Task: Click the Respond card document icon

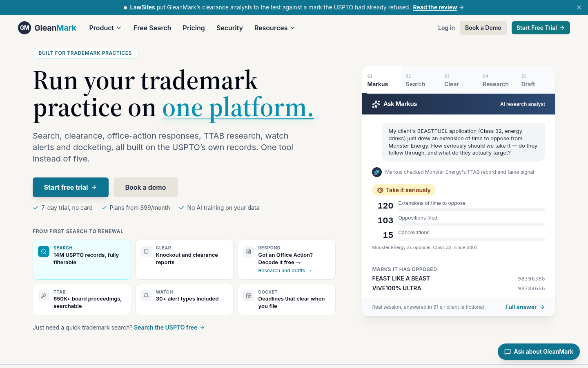Action: (249, 251)
